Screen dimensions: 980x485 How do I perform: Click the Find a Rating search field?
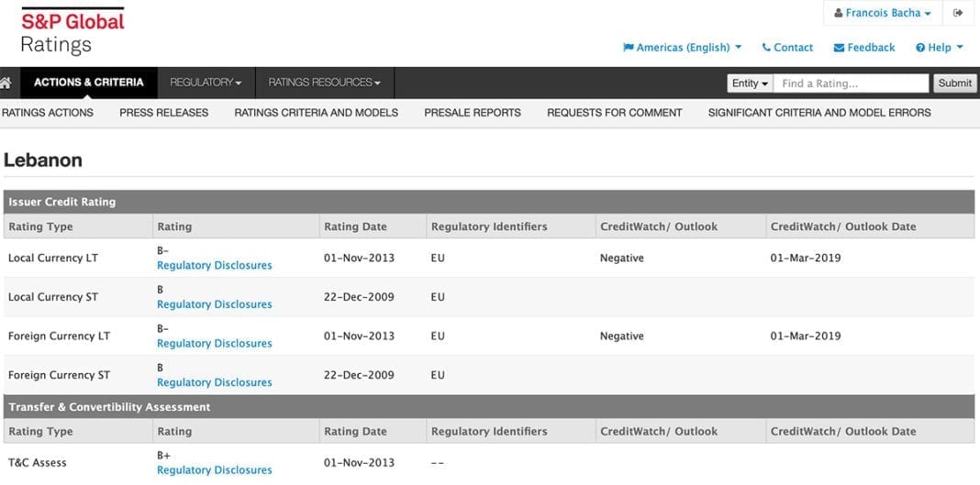tap(851, 83)
